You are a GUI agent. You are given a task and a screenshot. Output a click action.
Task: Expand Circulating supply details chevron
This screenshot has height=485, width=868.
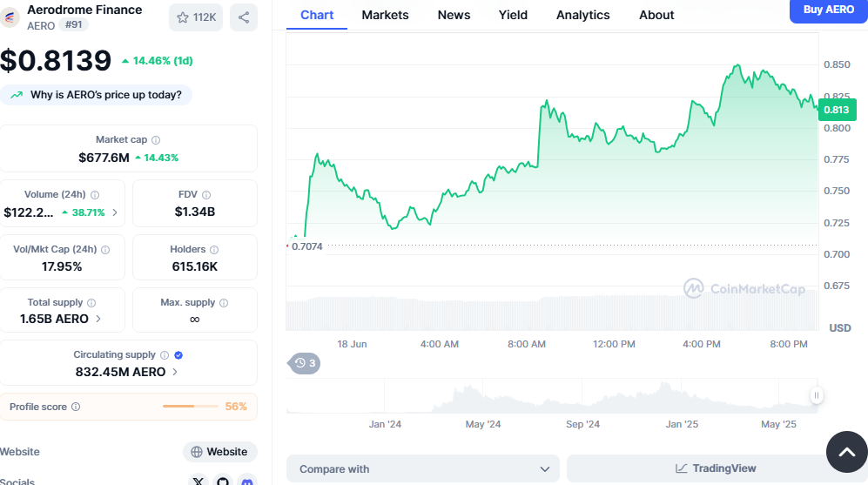tap(175, 372)
